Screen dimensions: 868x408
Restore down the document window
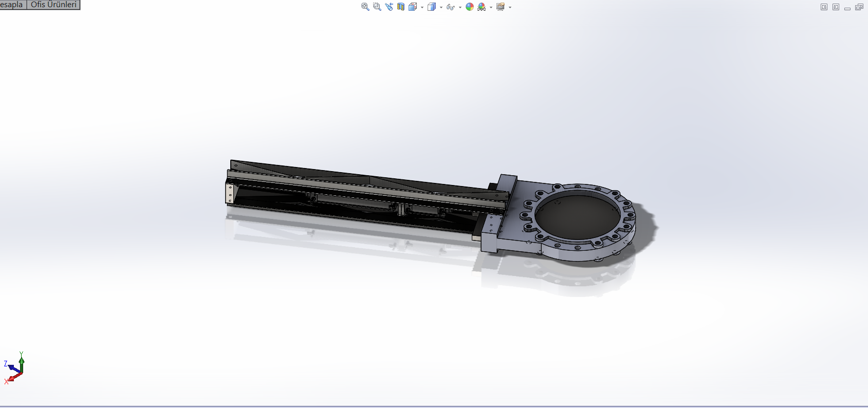pyautogui.click(x=859, y=7)
